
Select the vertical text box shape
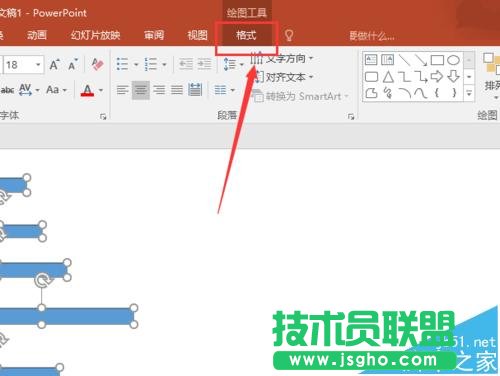387,60
